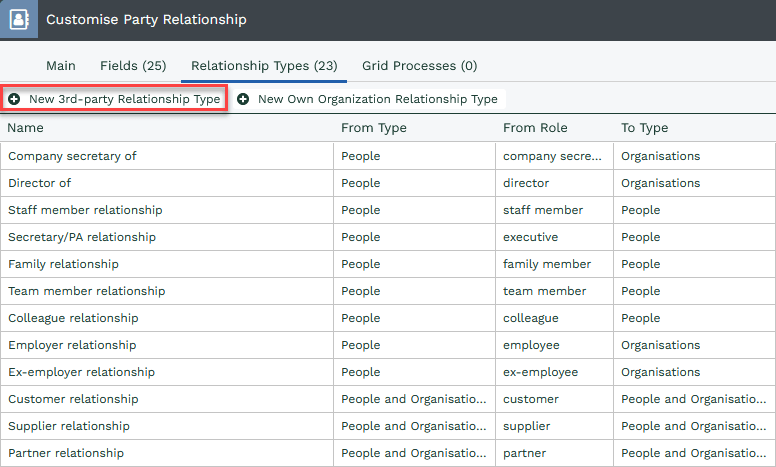The height and width of the screenshot is (467, 776).
Task: Click the contact book icon in header
Action: (x=19, y=19)
